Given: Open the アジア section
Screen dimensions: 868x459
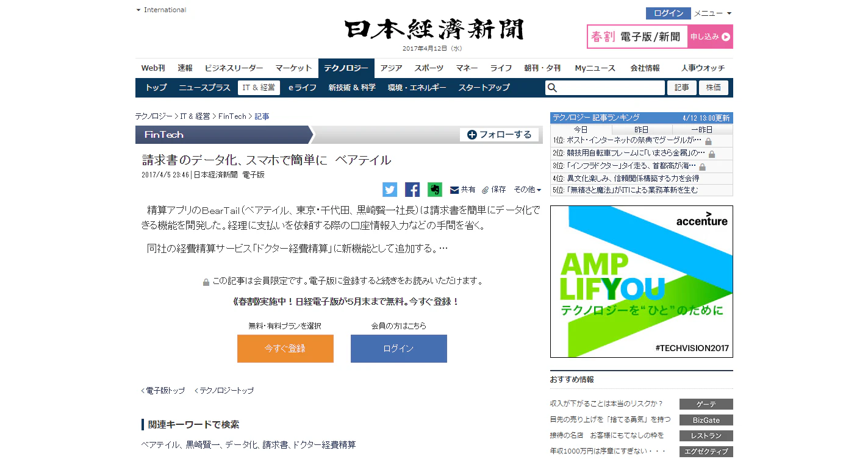Looking at the screenshot, I should coord(391,68).
